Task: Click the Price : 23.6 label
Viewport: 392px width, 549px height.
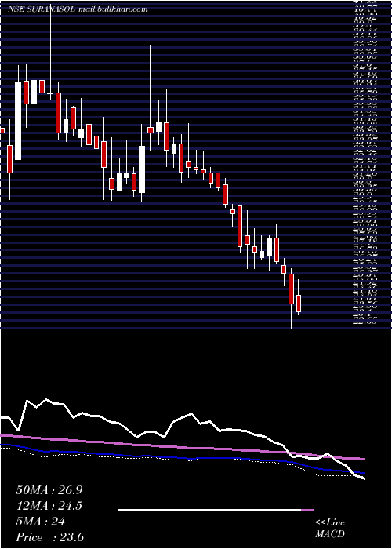Action: click(x=49, y=537)
